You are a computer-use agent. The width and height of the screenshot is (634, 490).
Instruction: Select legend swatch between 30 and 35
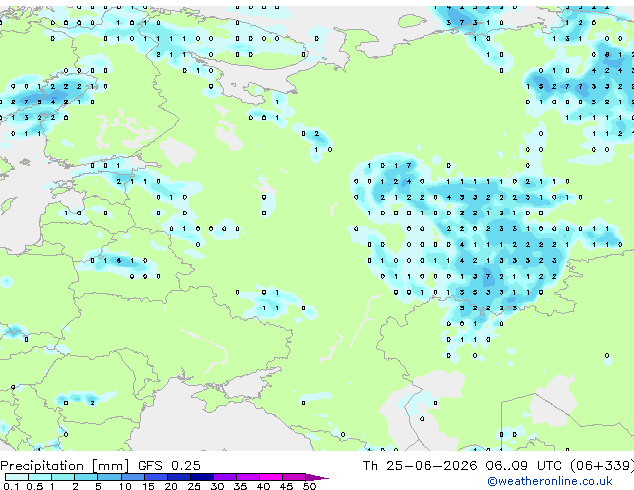225,477
